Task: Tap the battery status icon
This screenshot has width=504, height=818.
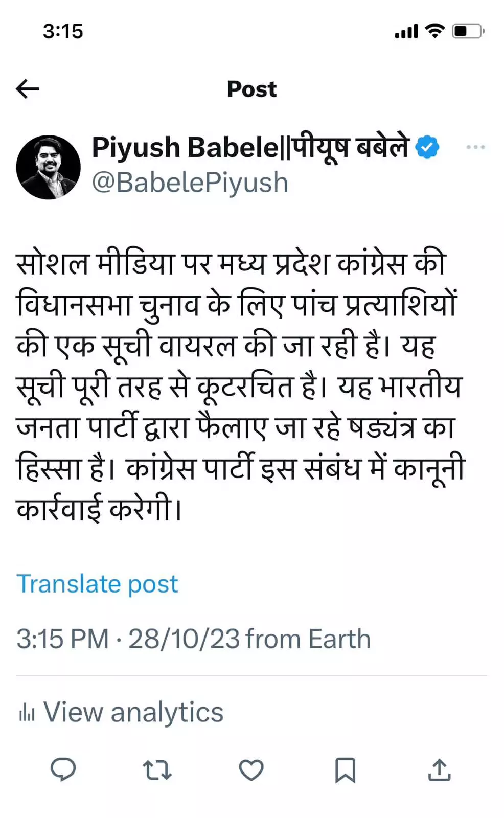Action: [x=468, y=31]
